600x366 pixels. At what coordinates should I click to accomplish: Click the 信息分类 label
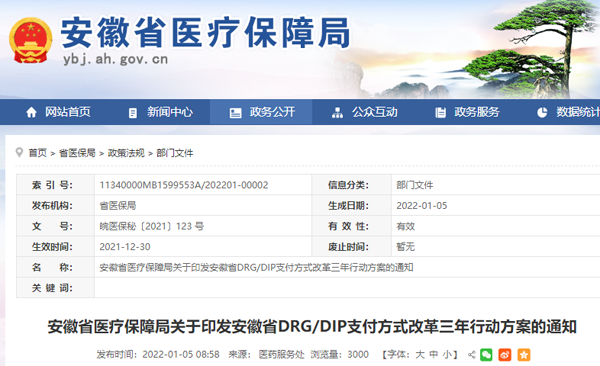348,185
